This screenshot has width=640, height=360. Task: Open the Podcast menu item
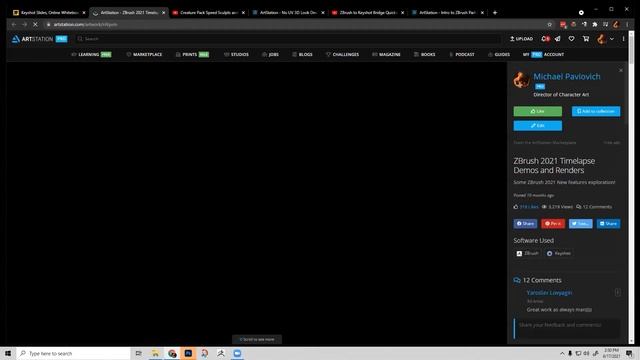pos(462,54)
